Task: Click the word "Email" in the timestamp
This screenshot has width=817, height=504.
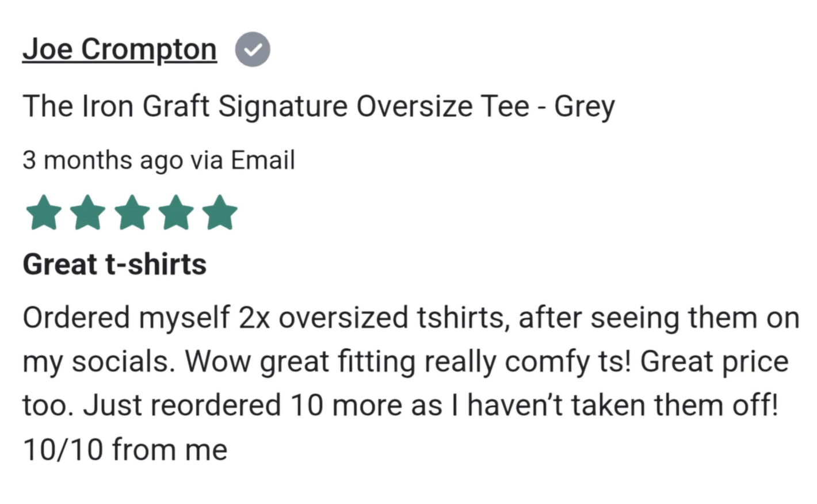Action: (x=263, y=159)
